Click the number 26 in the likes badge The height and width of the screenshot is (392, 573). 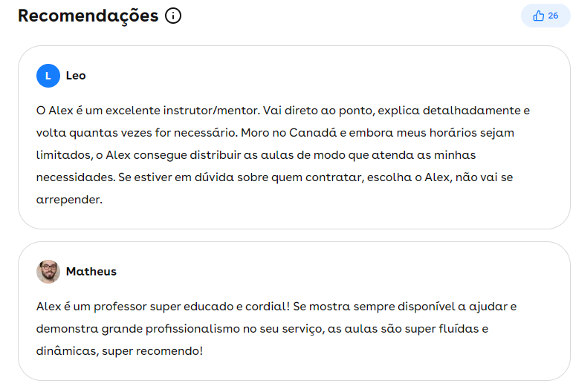553,16
